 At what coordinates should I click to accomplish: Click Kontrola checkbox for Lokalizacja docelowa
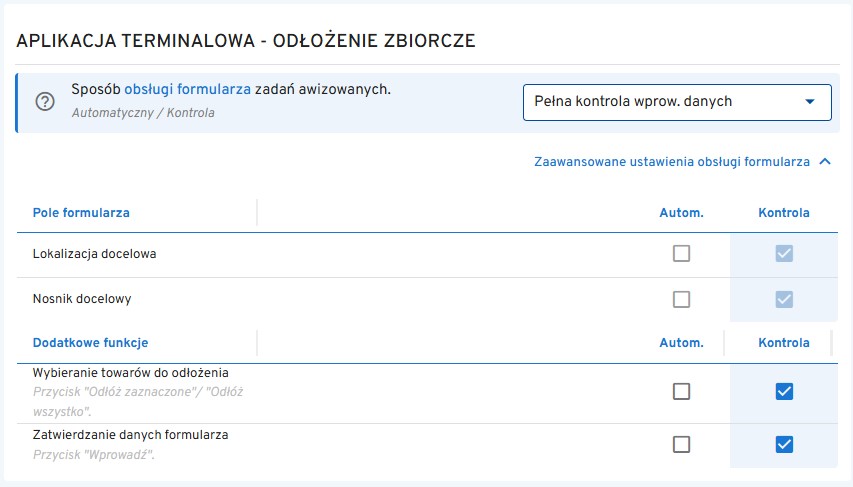[784, 254]
